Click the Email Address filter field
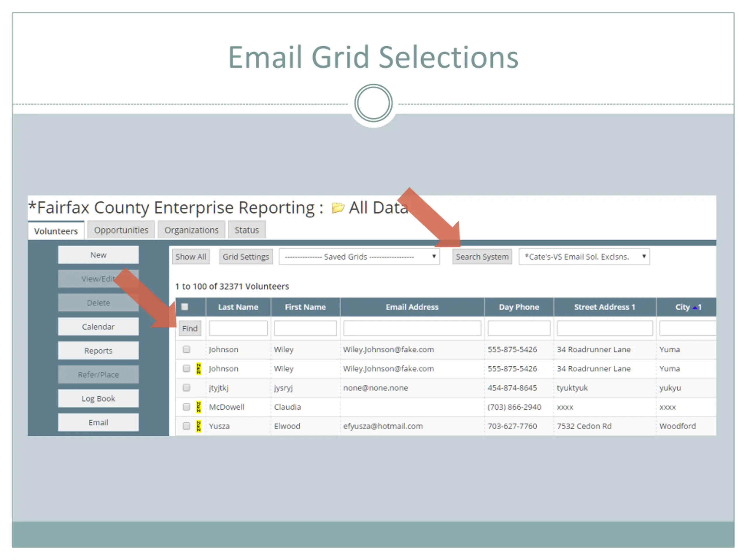Screen dimensions: 747x560 pos(412,328)
